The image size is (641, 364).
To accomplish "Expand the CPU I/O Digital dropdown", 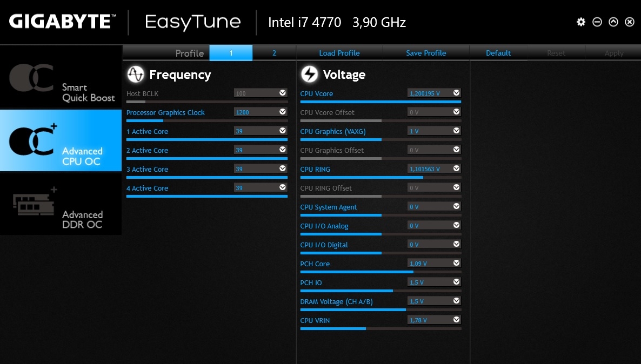I will (457, 244).
